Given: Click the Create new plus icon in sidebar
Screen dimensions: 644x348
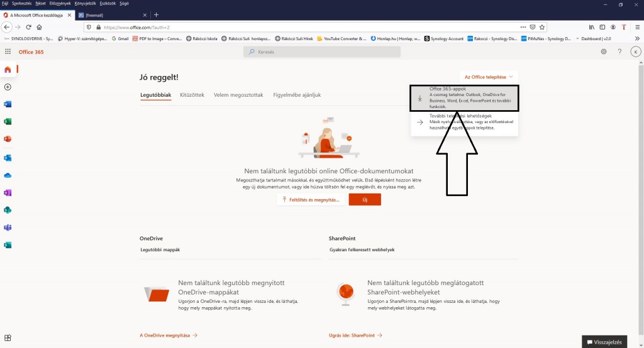Looking at the screenshot, I should tap(8, 87).
